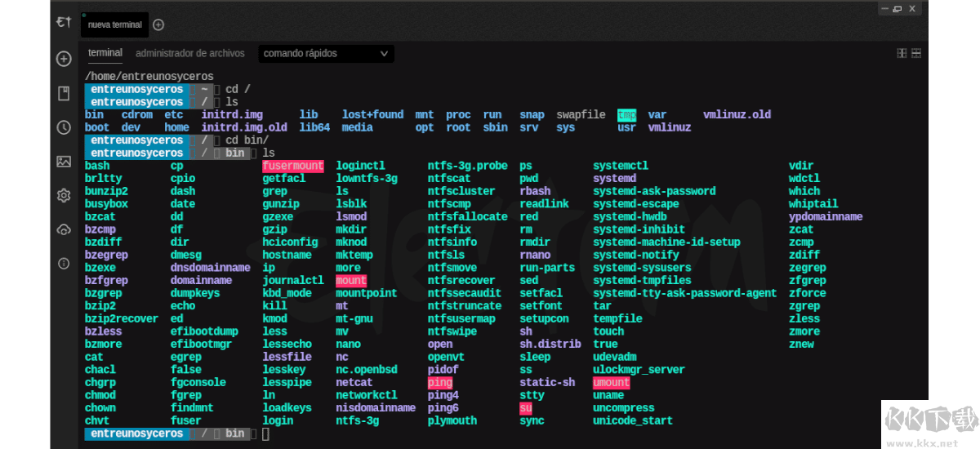Open the image icon in sidebar
Viewport: 980px width, 449px height.
[64, 162]
